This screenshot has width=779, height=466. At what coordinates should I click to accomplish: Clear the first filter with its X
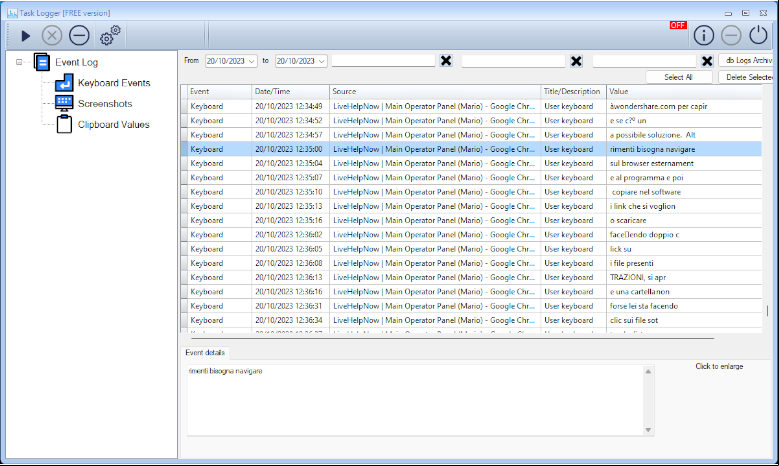(x=446, y=61)
